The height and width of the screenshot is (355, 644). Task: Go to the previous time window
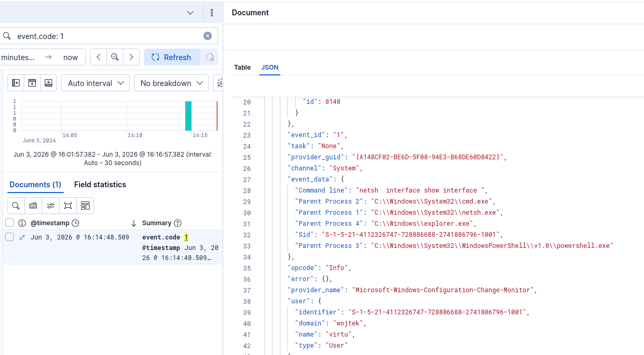(x=99, y=57)
